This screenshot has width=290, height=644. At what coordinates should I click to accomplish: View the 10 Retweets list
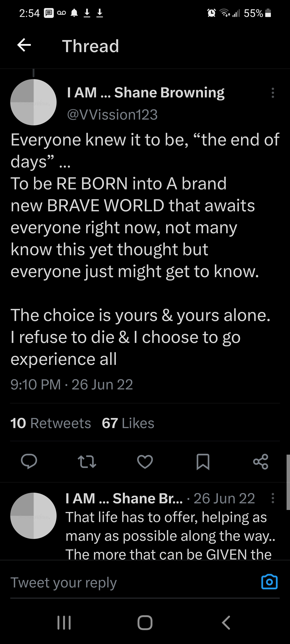(x=51, y=423)
